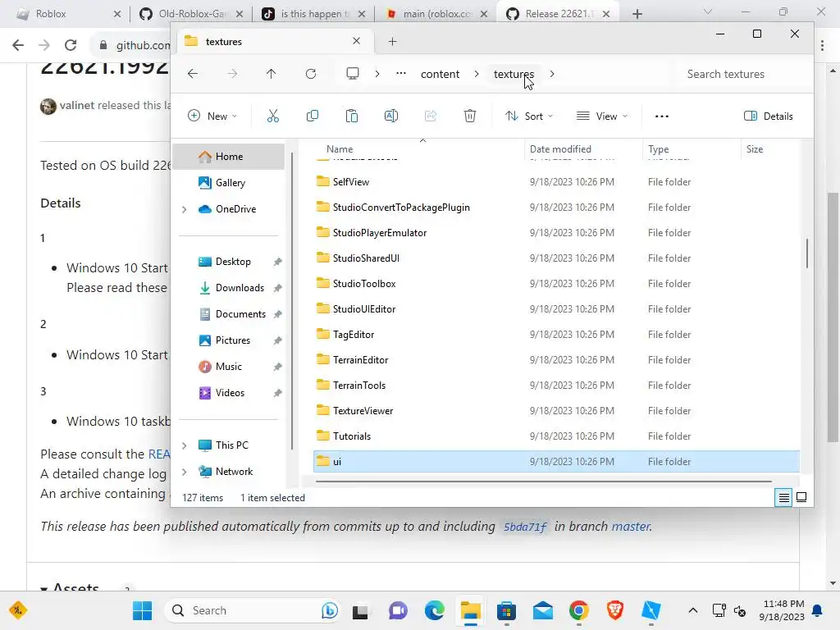Click the taskbar Search box
Image resolution: width=840 pixels, height=630 pixels.
point(253,610)
